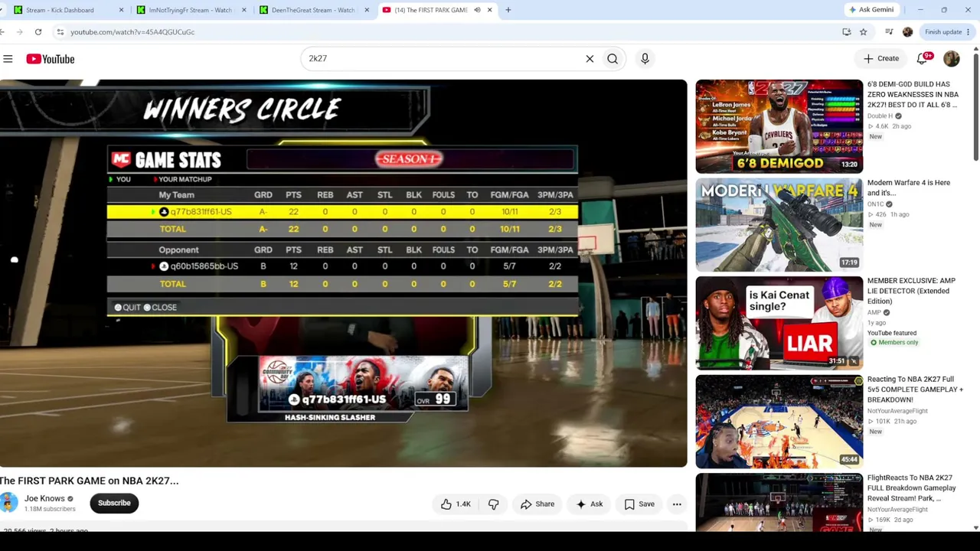Focus the YouTube search field
This screenshot has height=551, width=980.
(444, 59)
